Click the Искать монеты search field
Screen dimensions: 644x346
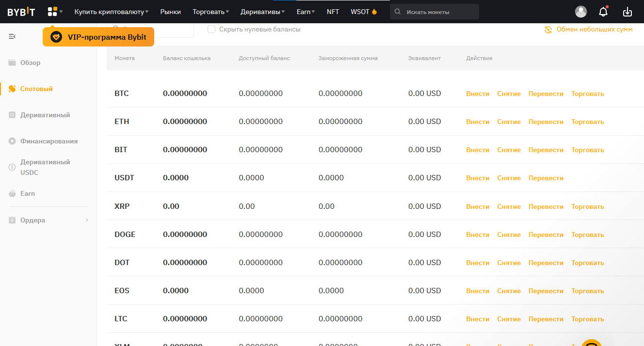(x=439, y=12)
